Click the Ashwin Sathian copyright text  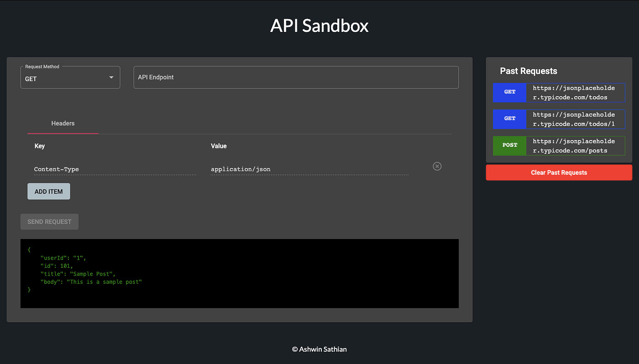coord(319,349)
